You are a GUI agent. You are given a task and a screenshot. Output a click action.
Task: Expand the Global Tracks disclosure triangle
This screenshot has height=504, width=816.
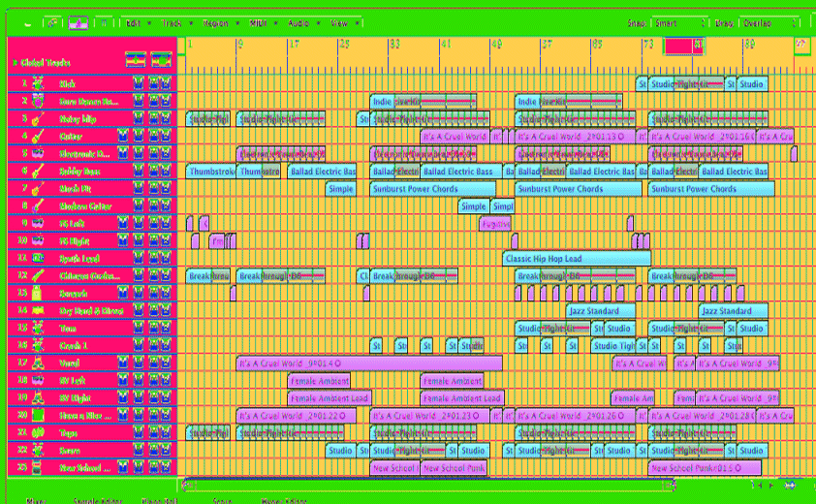point(14,63)
